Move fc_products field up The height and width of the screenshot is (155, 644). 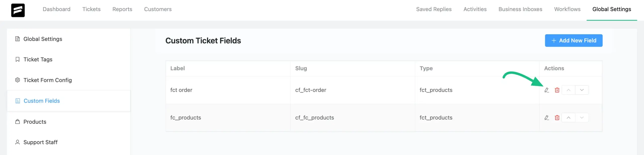(568, 118)
